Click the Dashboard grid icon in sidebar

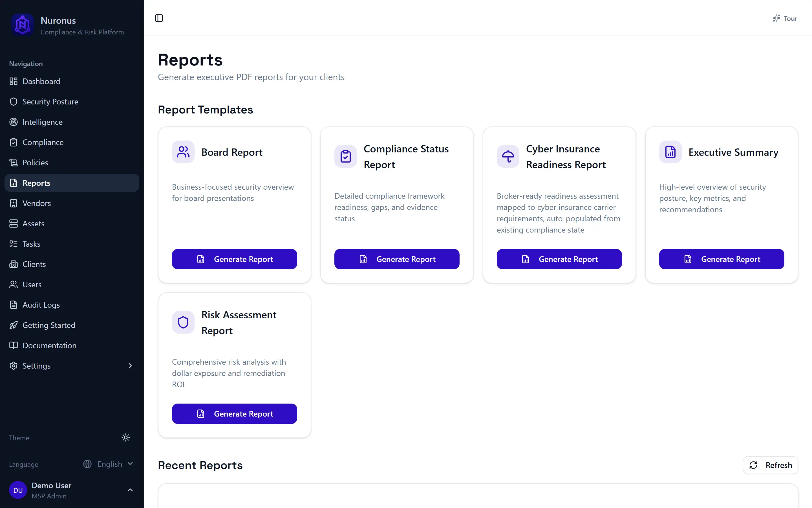click(14, 81)
